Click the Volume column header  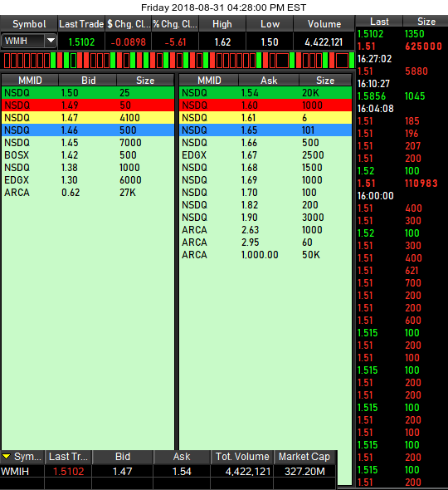click(x=324, y=24)
